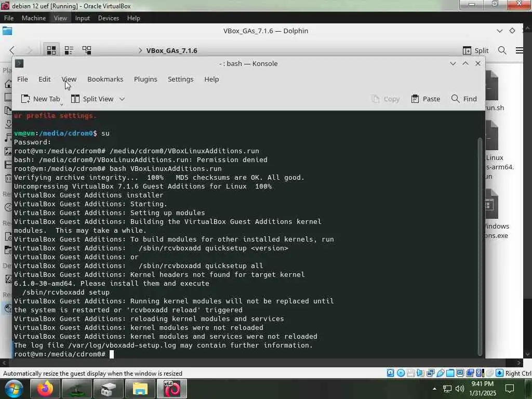This screenshot has height=399, width=532.
Task: Click VirtualBox VM taskbar icon
Action: click(x=172, y=389)
